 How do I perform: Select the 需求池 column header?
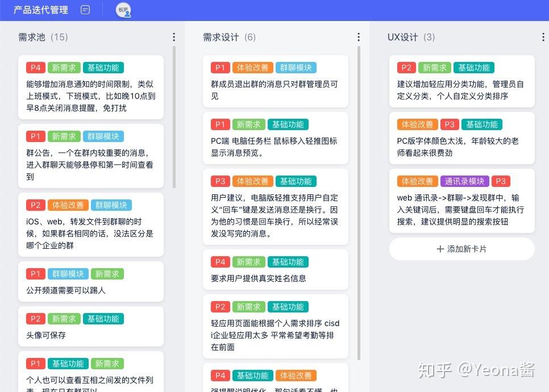coord(43,37)
